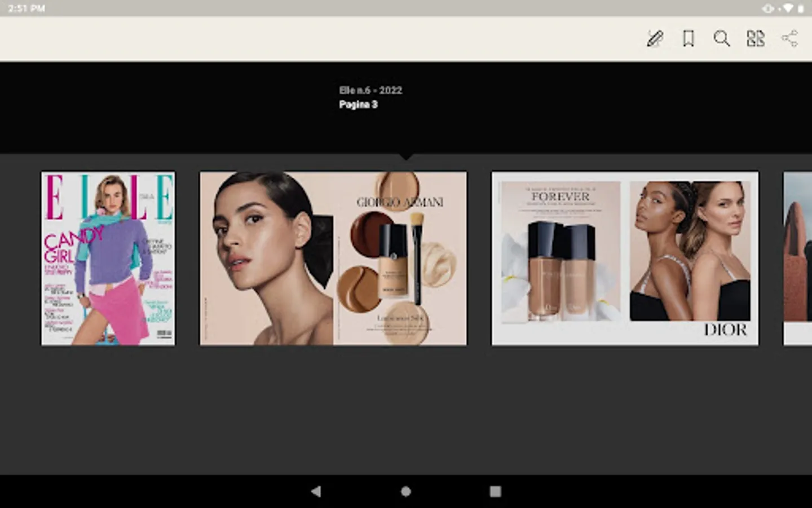
Task: Open the partially visible thumbnail after Dior
Action: 797,259
